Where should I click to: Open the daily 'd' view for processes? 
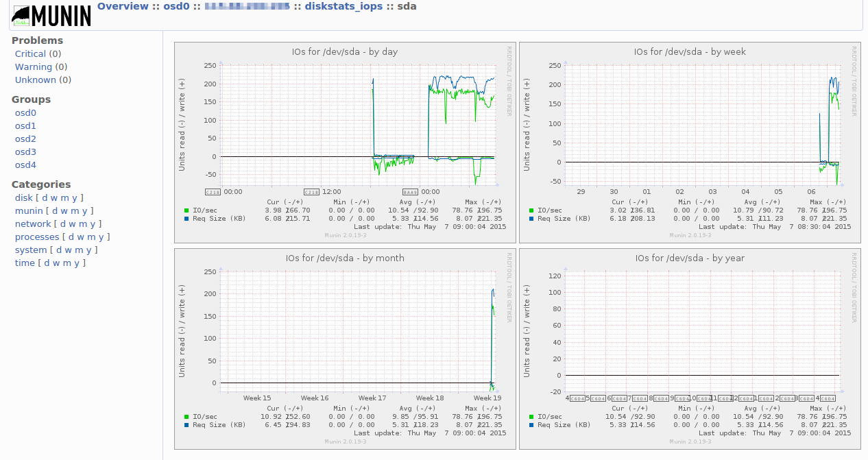click(72, 237)
